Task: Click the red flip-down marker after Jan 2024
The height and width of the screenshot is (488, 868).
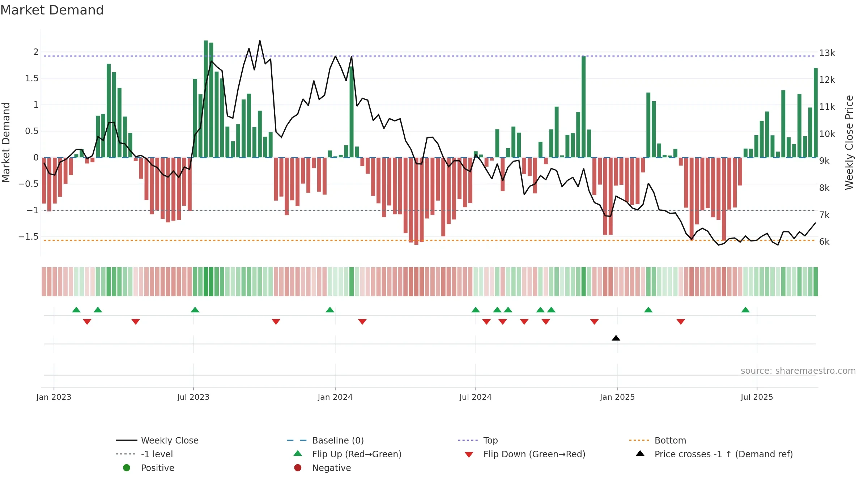Action: click(x=362, y=322)
